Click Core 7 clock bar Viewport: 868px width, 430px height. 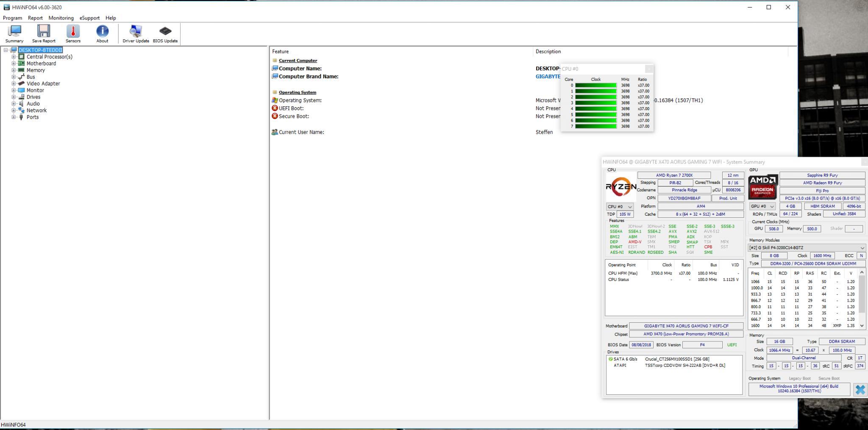(595, 126)
